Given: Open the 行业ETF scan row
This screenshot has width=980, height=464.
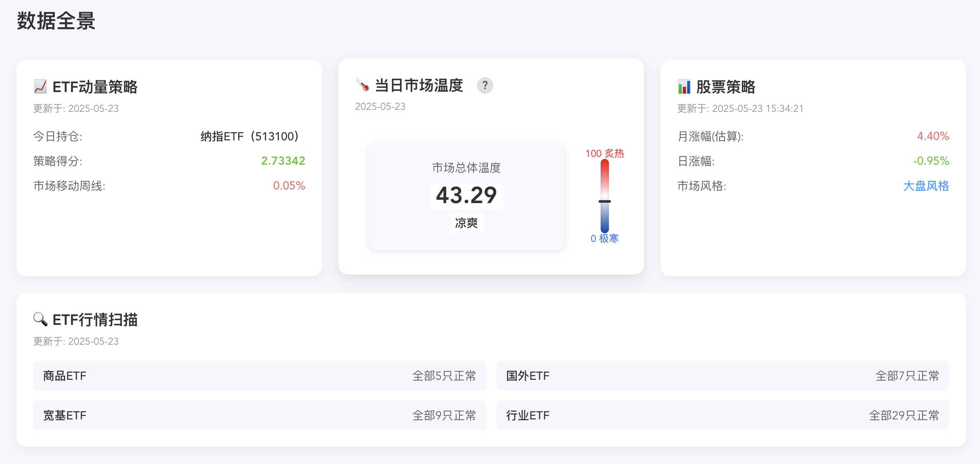Looking at the screenshot, I should pyautogui.click(x=722, y=415).
